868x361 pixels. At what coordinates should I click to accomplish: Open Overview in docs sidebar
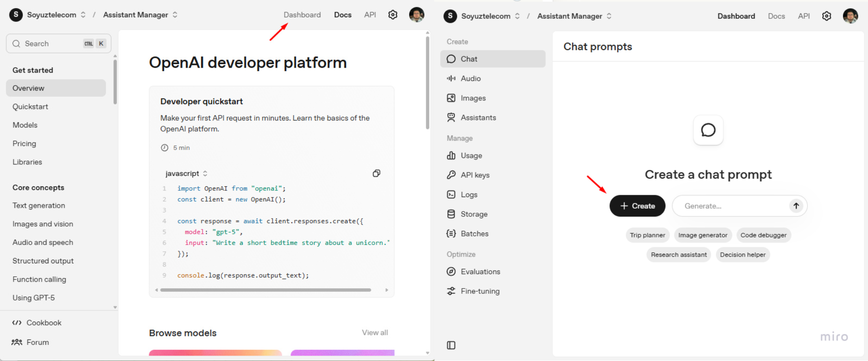pyautogui.click(x=56, y=88)
